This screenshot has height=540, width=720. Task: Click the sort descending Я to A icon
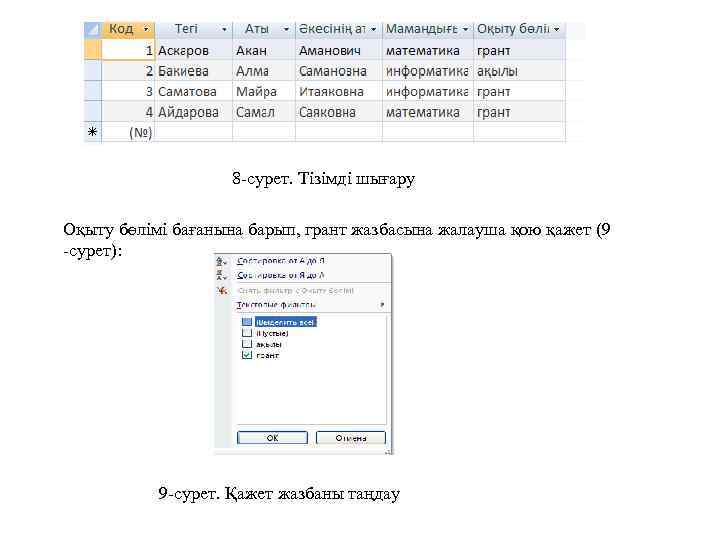(222, 276)
